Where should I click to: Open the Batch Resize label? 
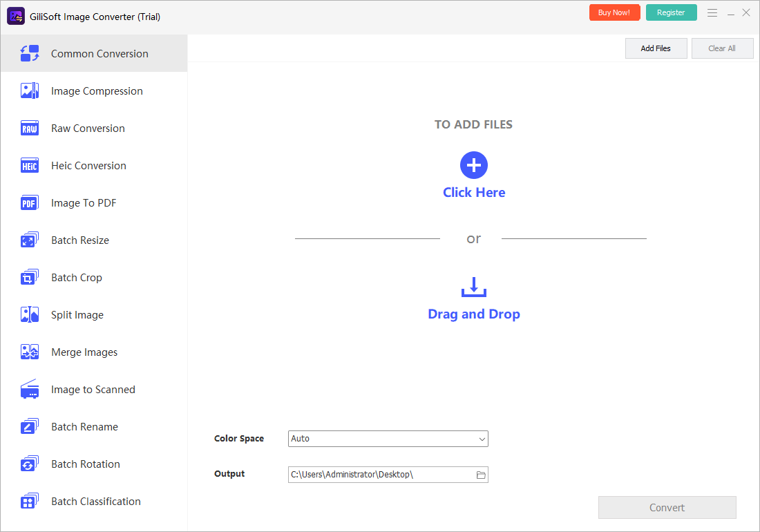[80, 240]
